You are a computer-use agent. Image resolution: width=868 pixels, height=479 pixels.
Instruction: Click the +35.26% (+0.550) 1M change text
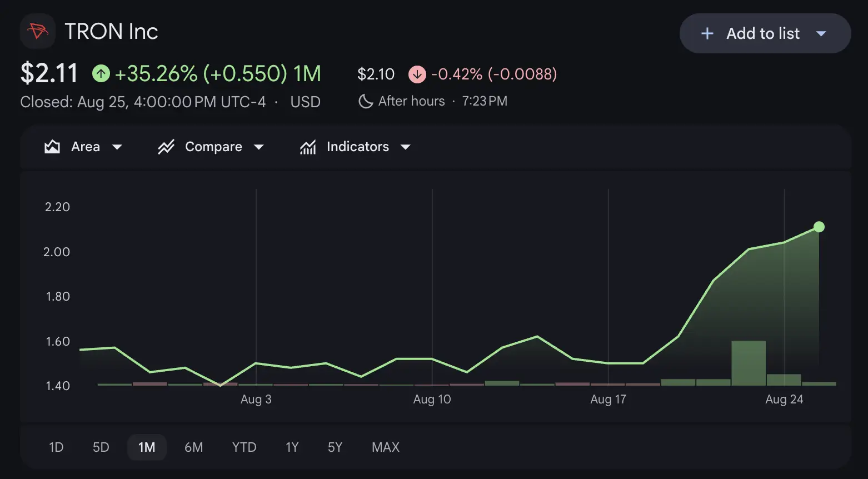(x=218, y=73)
